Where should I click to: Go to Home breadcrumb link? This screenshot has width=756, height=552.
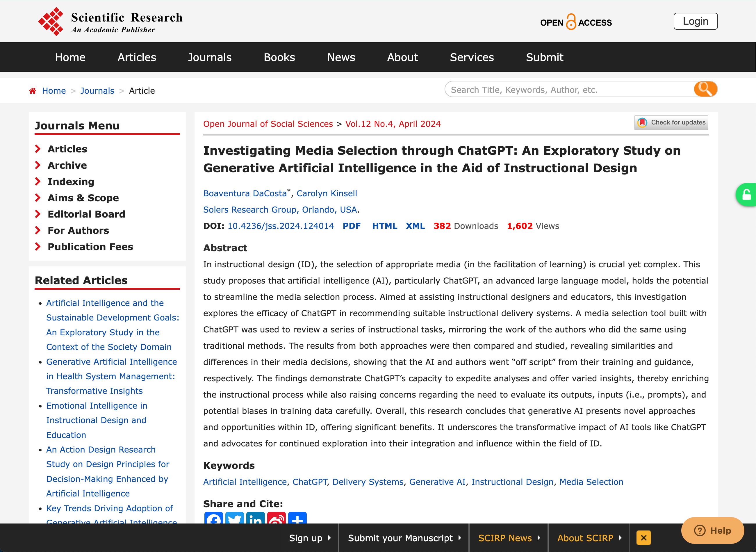click(x=54, y=90)
